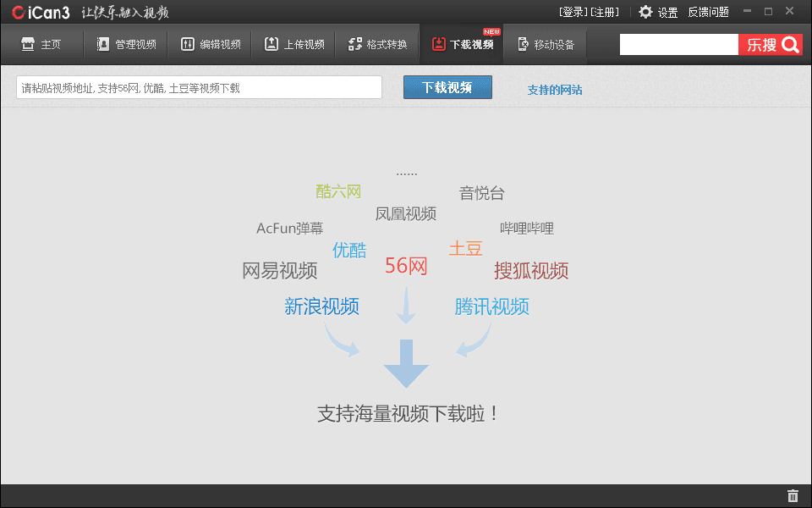Close the iCan3 window

coord(789,11)
